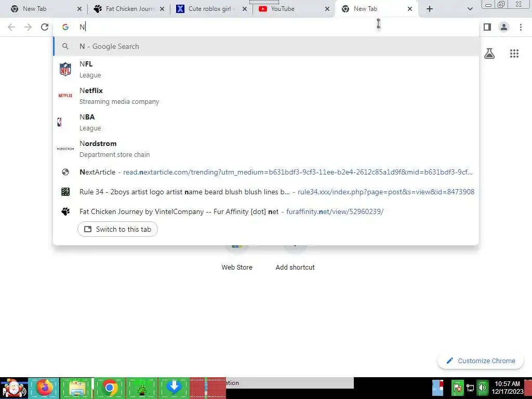Open the Google apps grid icon
Screen dimensions: 532x399
514,54
